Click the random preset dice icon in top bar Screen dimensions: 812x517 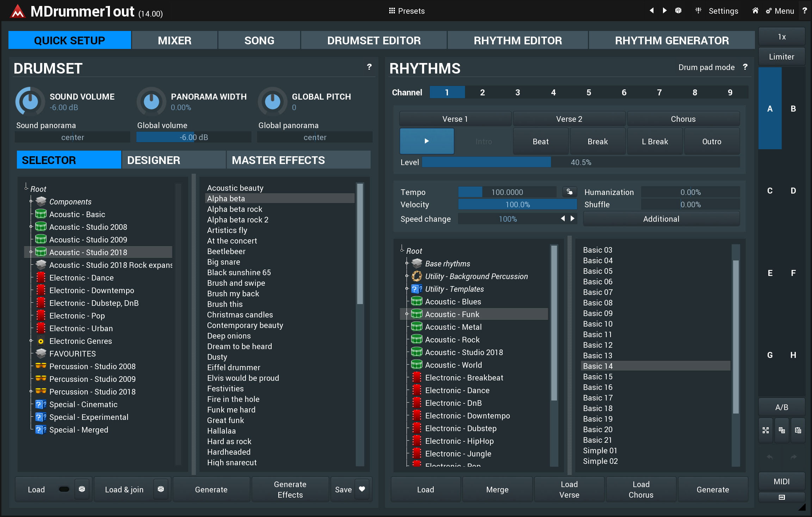pos(678,11)
